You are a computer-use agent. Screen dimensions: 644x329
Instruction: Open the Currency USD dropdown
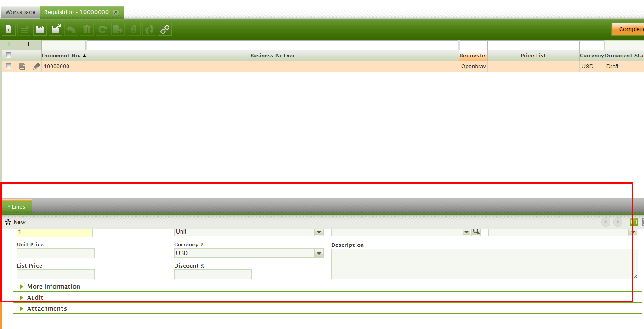point(319,253)
